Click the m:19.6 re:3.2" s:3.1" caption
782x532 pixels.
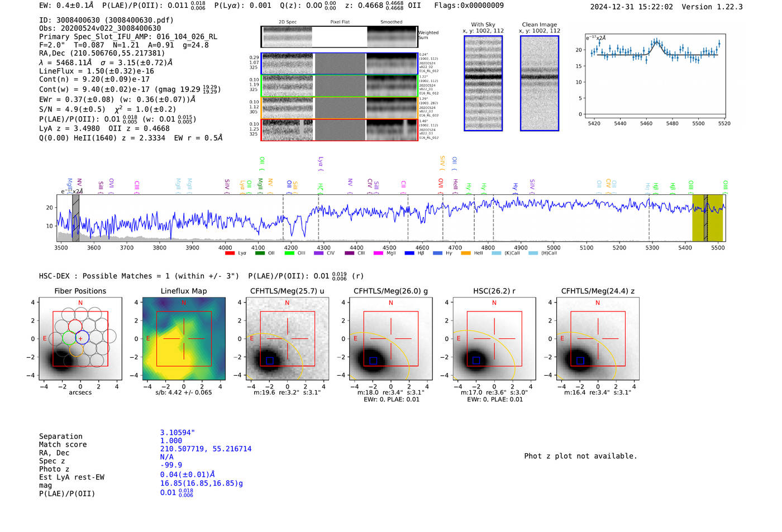click(287, 392)
